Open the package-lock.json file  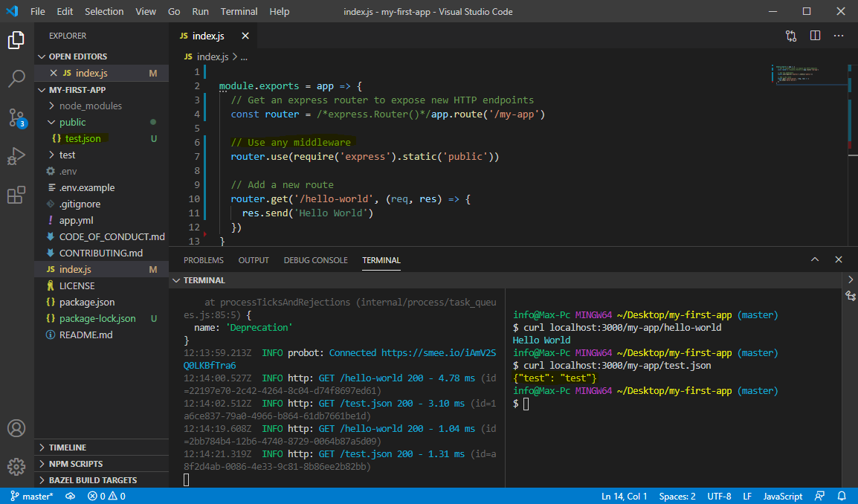click(x=97, y=318)
